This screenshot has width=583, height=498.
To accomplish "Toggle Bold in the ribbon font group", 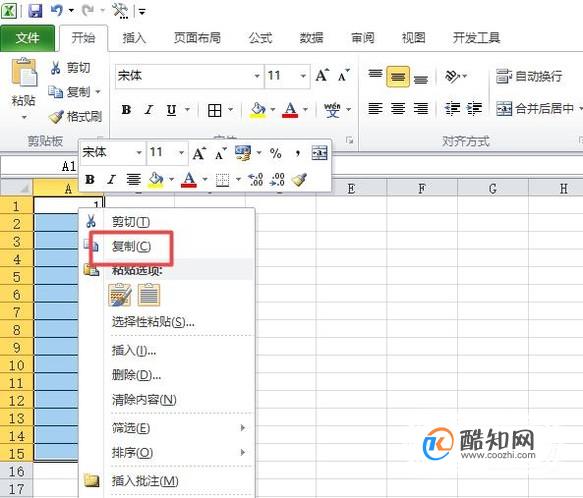I will 126,110.
